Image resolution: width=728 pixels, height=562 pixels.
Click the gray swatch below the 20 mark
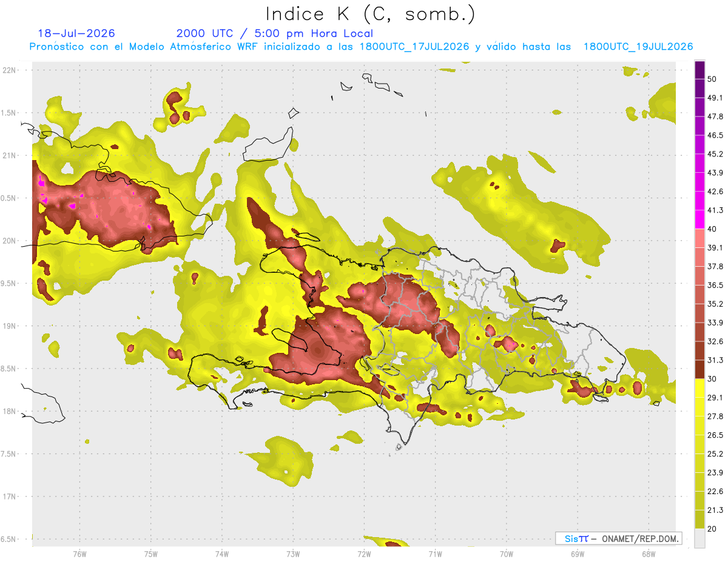point(699,538)
